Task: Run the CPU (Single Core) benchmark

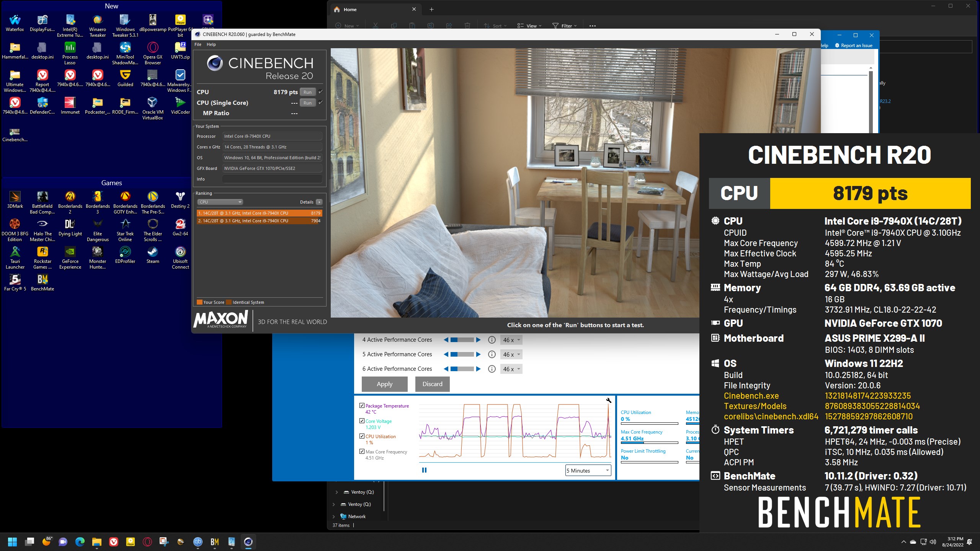Action: 308,103
